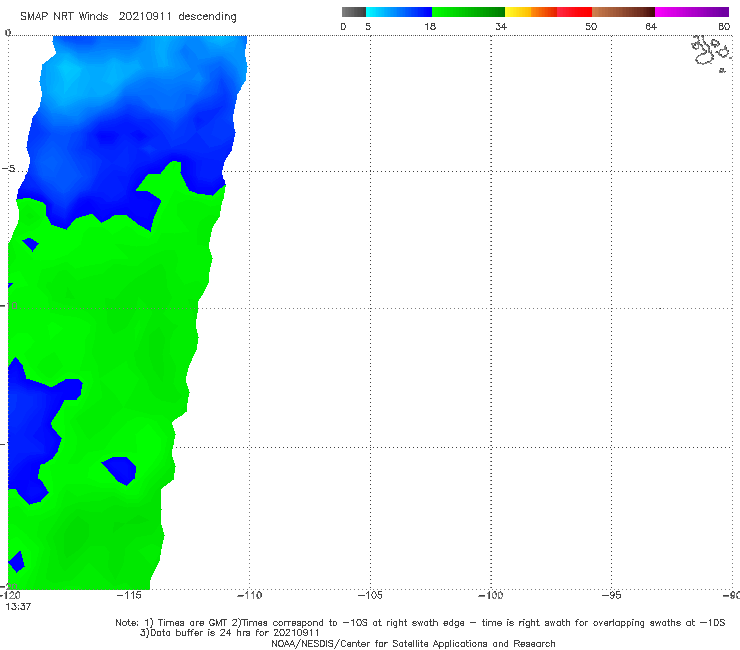Screen dimensions: 740x650
Task: Click the yellow-orange segment of the color scale
Action: coord(530,12)
